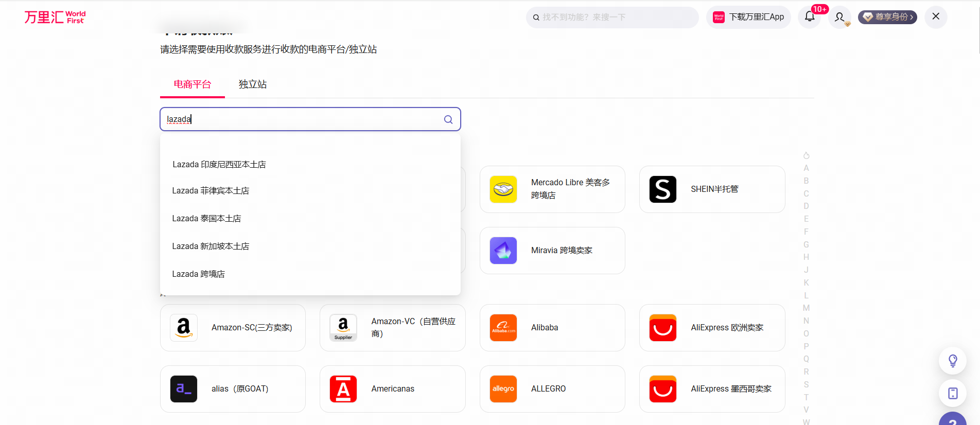
Task: Select the ALLEGRO platform logo
Action: click(503, 389)
